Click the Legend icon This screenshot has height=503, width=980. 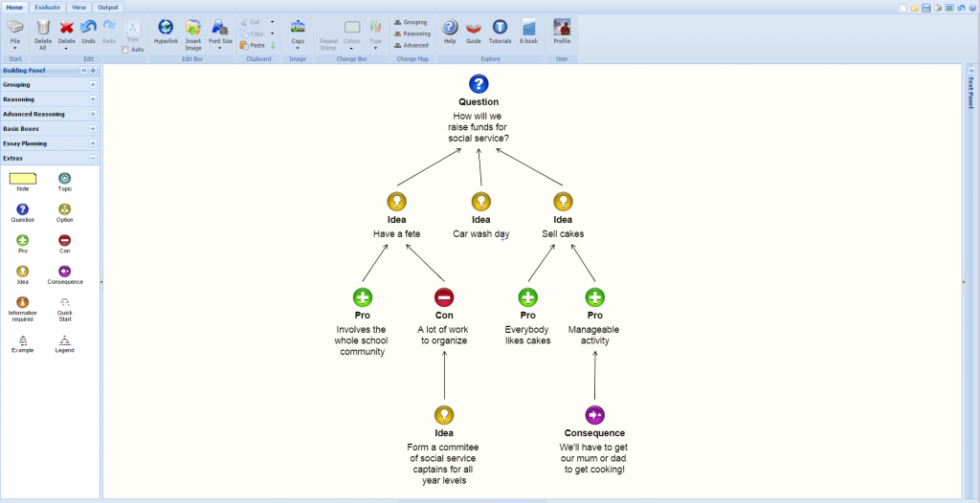point(65,340)
